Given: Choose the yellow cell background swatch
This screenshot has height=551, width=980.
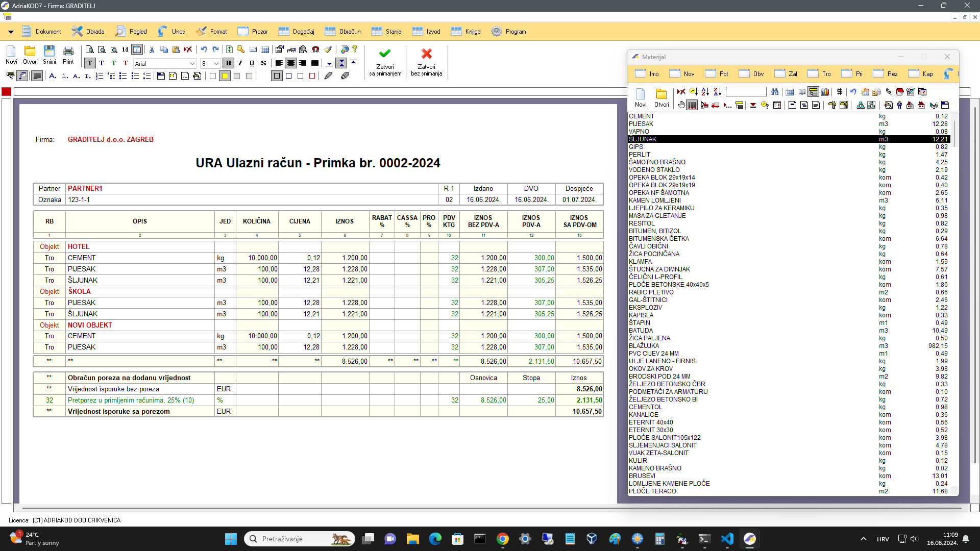Looking at the screenshot, I should pos(225,76).
